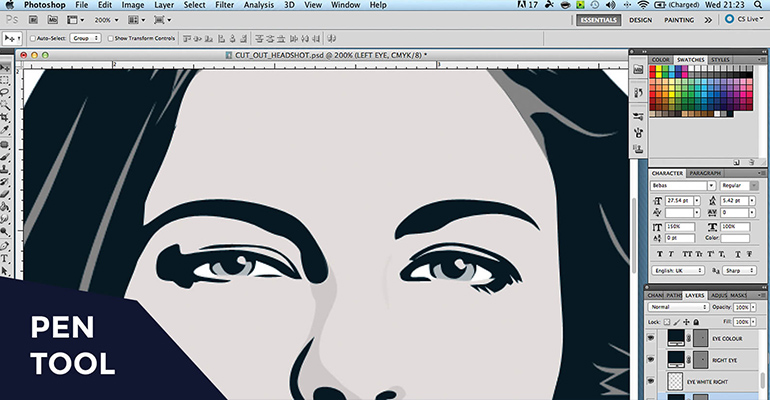
Task: Open CS Live services
Action: coord(744,19)
